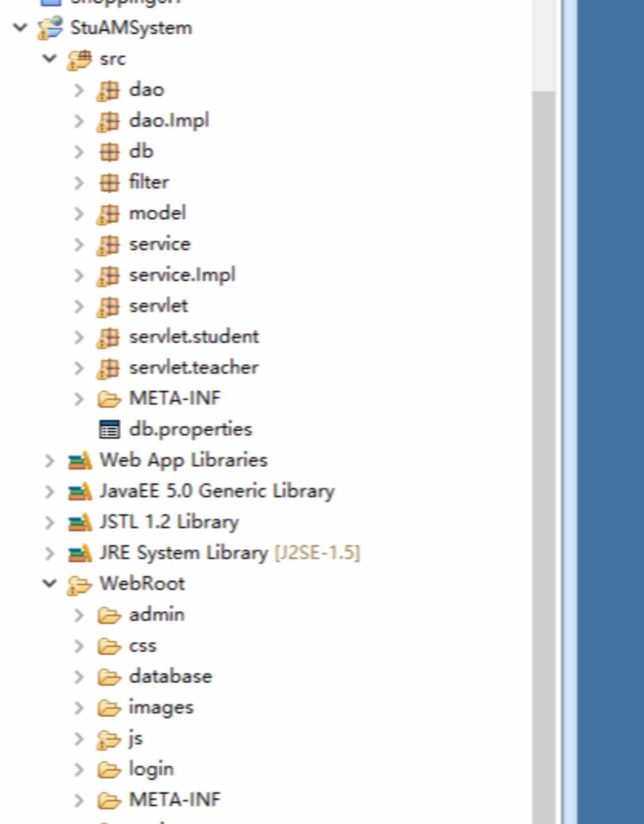This screenshot has height=824, width=644.
Task: Expand the db package
Action: coord(79,152)
